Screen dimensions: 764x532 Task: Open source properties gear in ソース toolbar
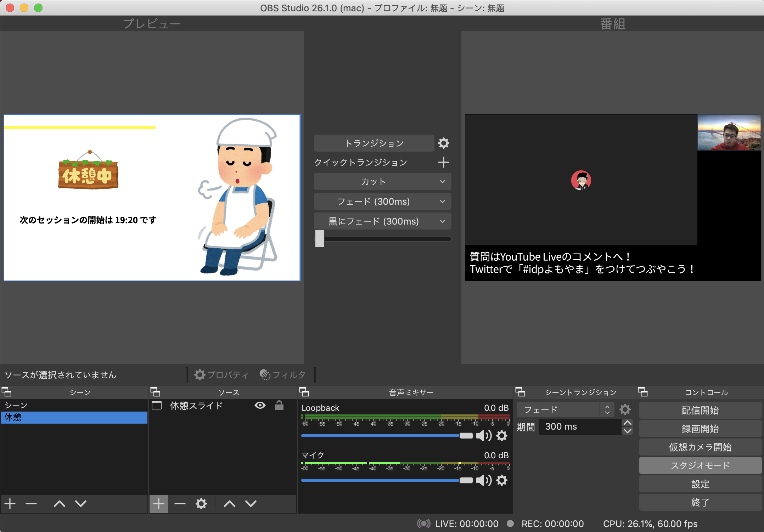(x=201, y=503)
